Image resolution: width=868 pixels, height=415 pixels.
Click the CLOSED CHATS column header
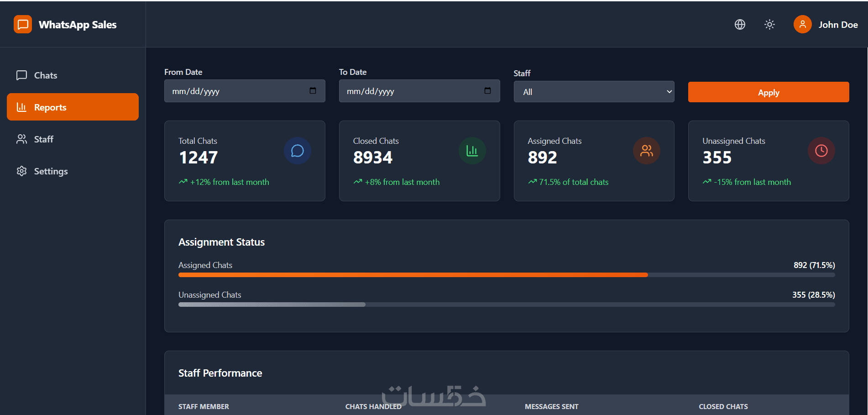click(x=723, y=406)
